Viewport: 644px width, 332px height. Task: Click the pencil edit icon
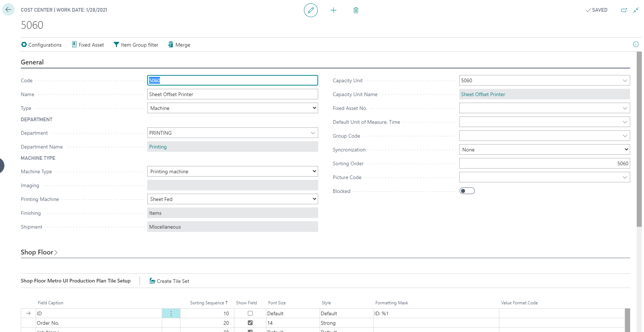[311, 10]
